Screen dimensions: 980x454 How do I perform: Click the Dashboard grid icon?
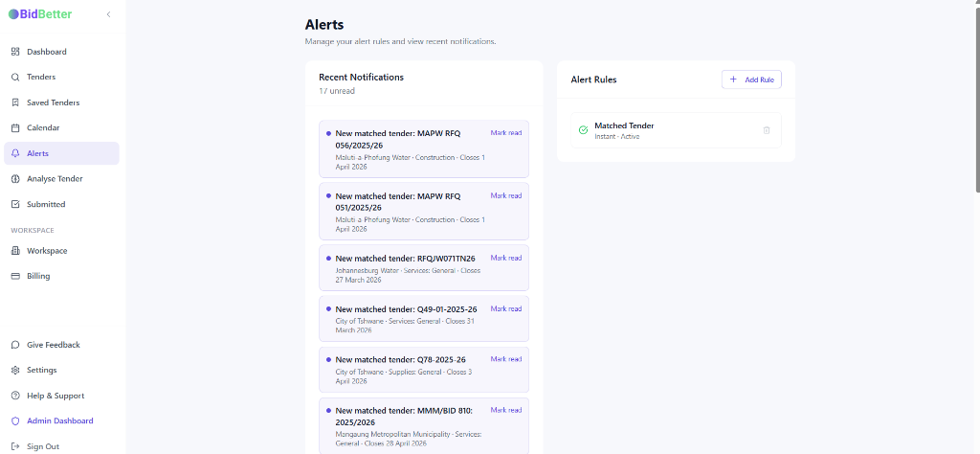tap(15, 52)
